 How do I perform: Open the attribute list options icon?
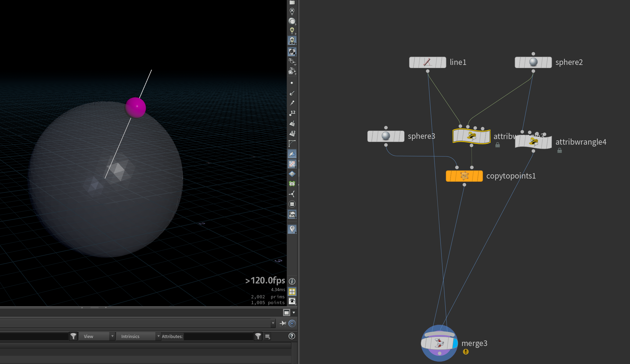coord(267,336)
